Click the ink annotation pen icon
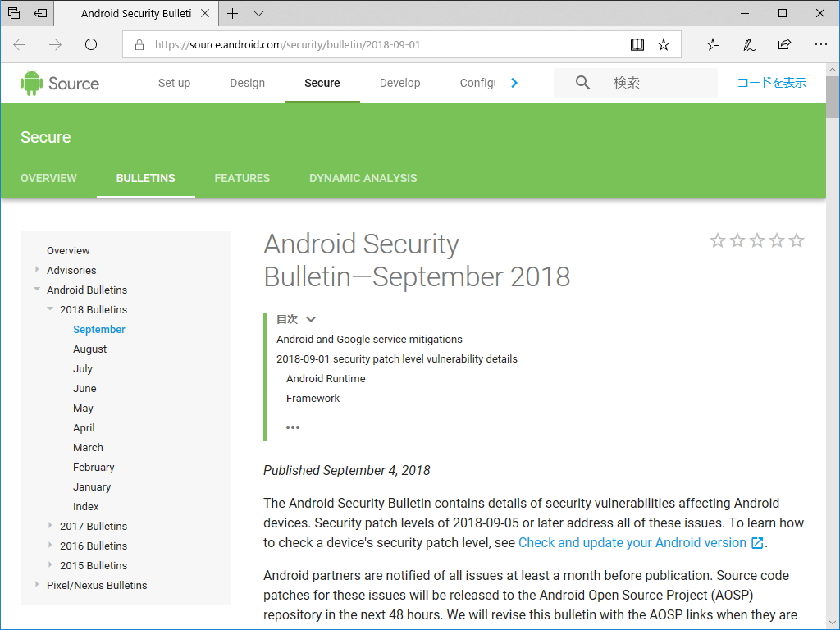Screen dimensions: 840x630 [748, 44]
